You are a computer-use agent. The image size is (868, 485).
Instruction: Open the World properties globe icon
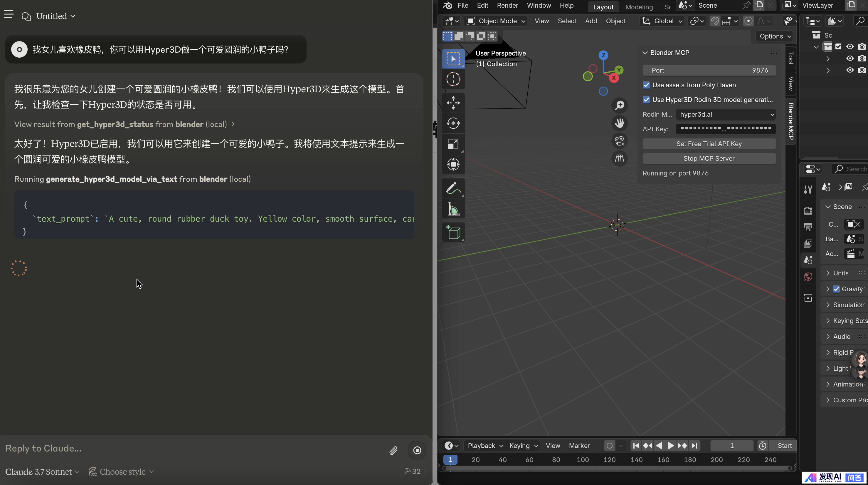pos(808,277)
